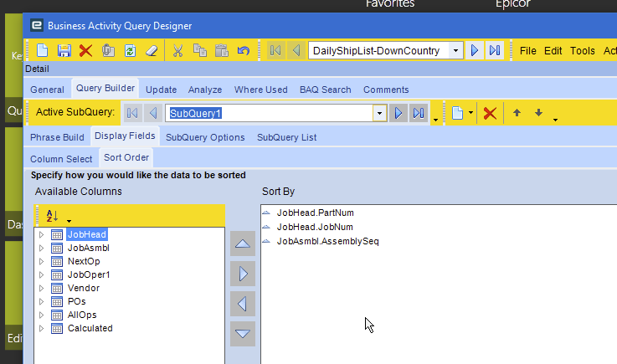Jump to last subquery
617x364 pixels.
419,113
